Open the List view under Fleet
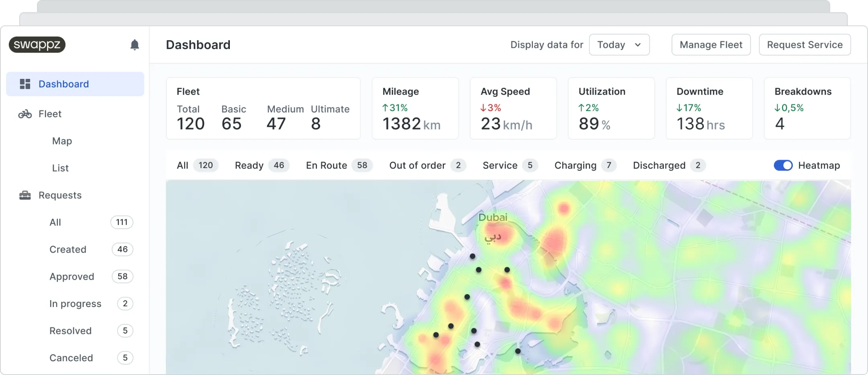The image size is (868, 375). (60, 168)
